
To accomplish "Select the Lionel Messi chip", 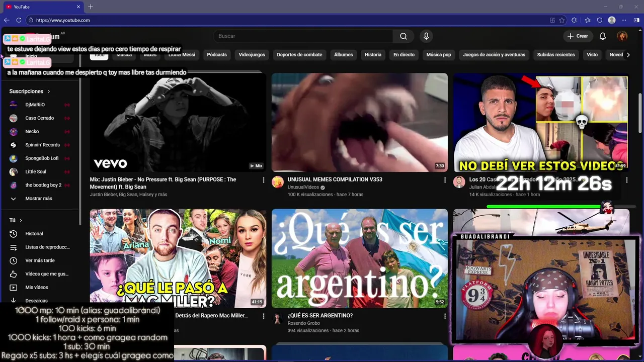I will 182,55.
